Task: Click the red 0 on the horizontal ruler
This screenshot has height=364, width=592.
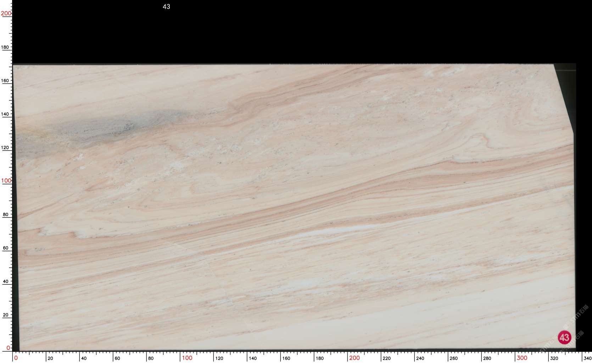Action: click(16, 358)
